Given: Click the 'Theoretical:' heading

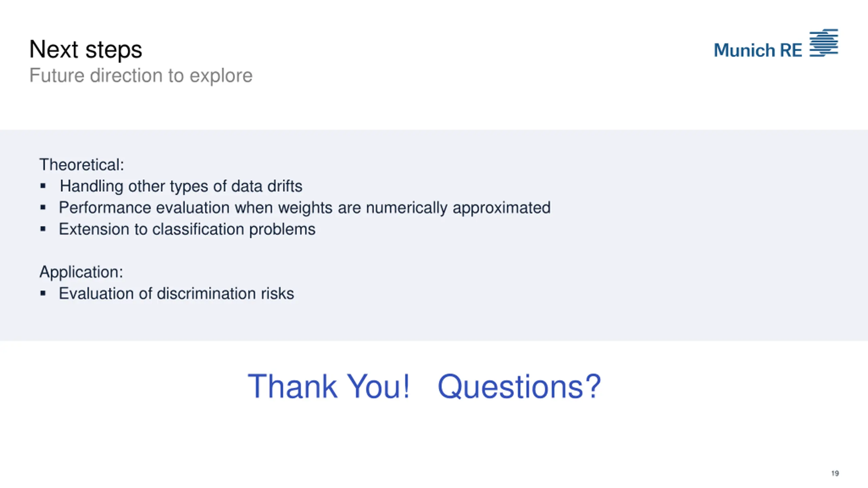Looking at the screenshot, I should point(82,165).
